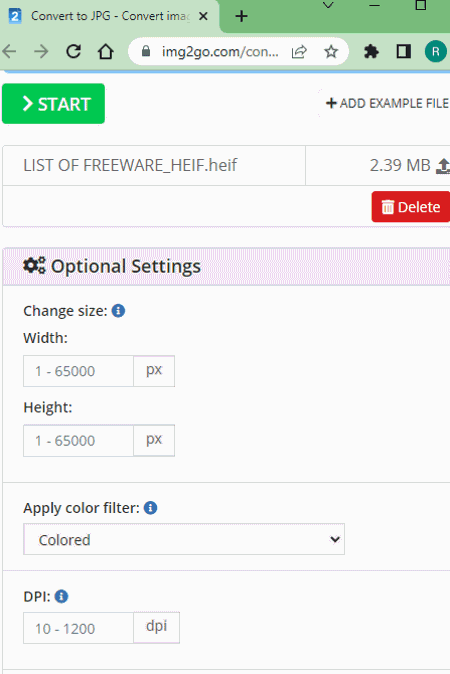Open a new browser tab
Viewport: 450px width, 674px height.
pyautogui.click(x=242, y=16)
